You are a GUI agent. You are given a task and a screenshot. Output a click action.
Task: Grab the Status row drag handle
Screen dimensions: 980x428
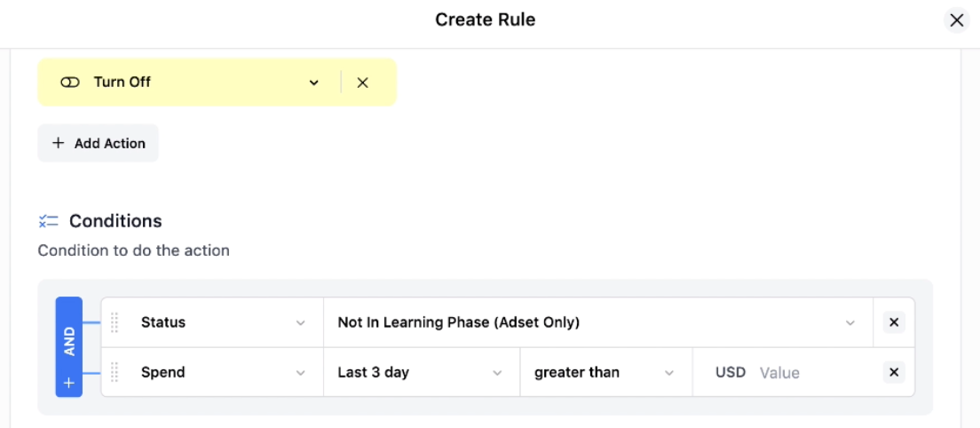coord(115,322)
